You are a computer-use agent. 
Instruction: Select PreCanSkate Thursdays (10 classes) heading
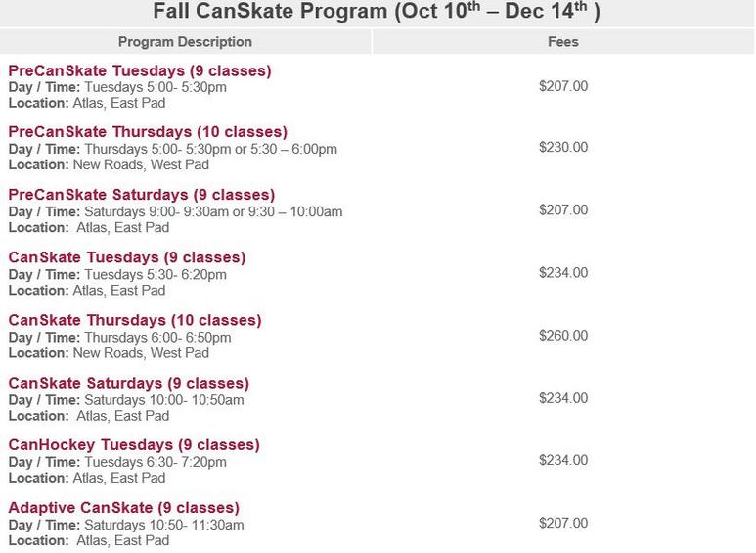tap(148, 132)
